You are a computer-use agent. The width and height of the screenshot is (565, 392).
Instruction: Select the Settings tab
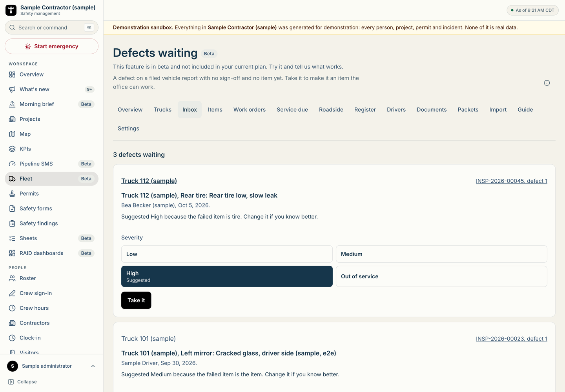tap(128, 129)
